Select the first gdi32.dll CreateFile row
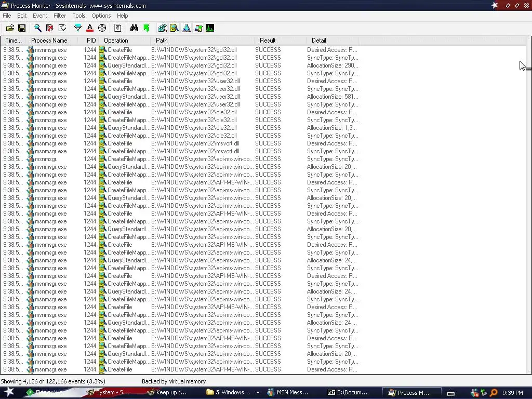 (x=180, y=50)
